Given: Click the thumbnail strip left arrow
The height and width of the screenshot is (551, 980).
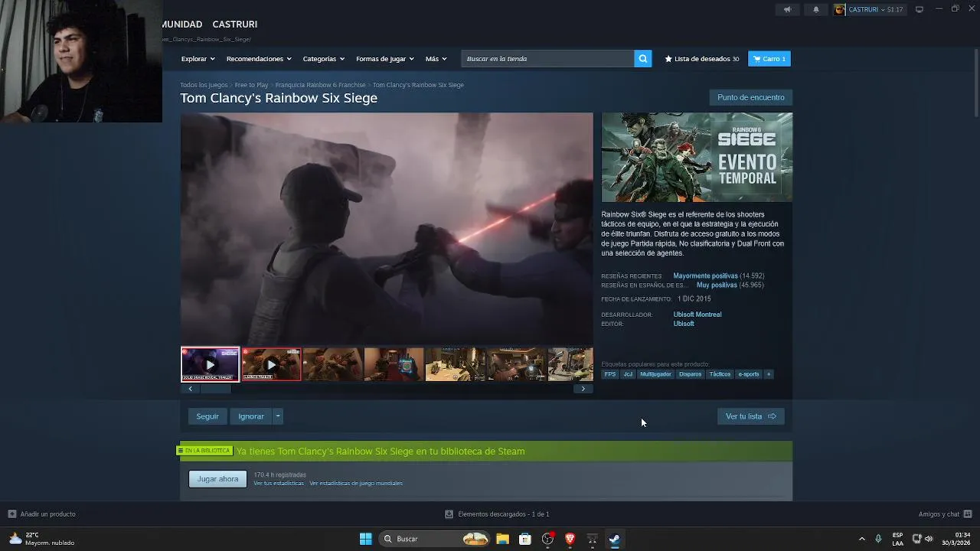Looking at the screenshot, I should click(x=190, y=389).
